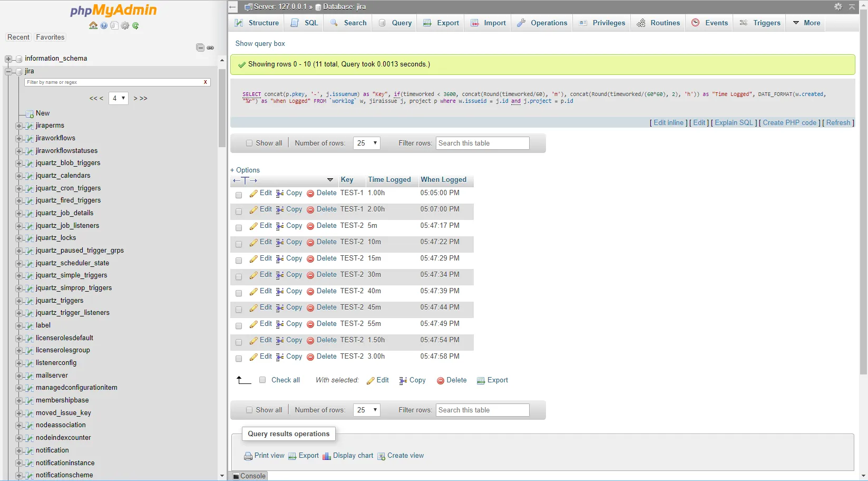The image size is (868, 481).
Task: Open the Console bar at bottom
Action: [x=249, y=476]
